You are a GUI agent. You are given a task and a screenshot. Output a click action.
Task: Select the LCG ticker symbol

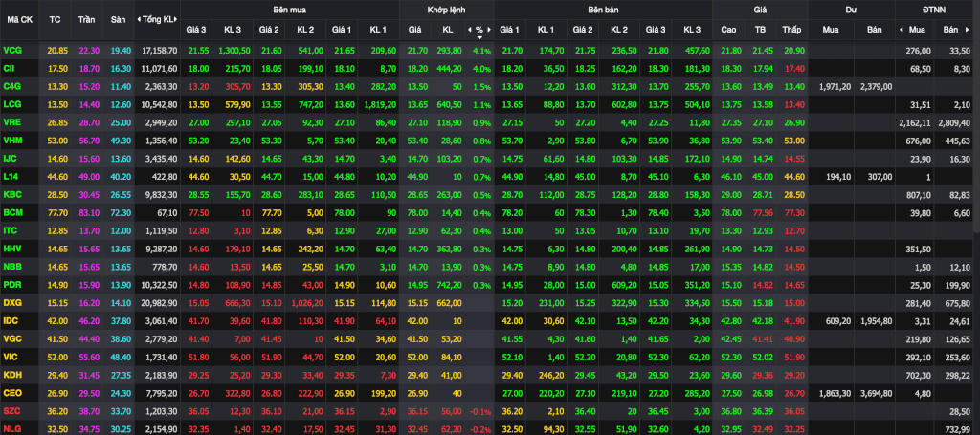(11, 103)
